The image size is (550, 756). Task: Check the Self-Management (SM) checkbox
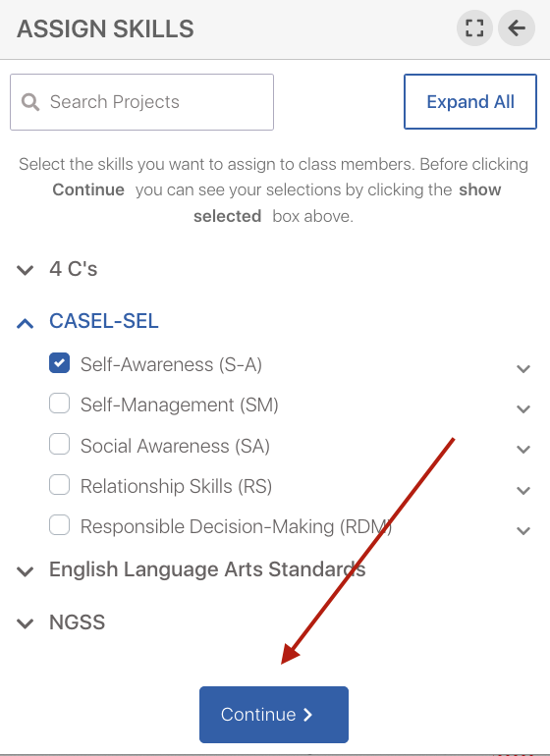[x=59, y=404]
